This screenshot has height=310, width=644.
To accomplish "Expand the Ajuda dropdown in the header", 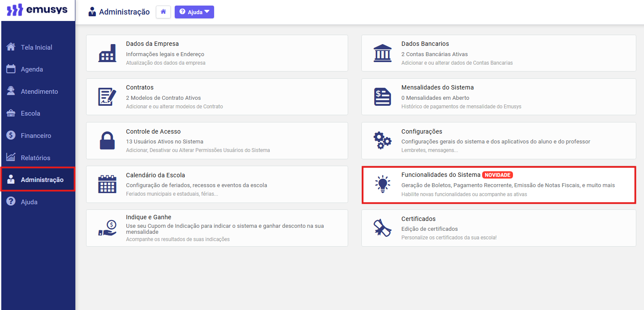I will (x=194, y=12).
